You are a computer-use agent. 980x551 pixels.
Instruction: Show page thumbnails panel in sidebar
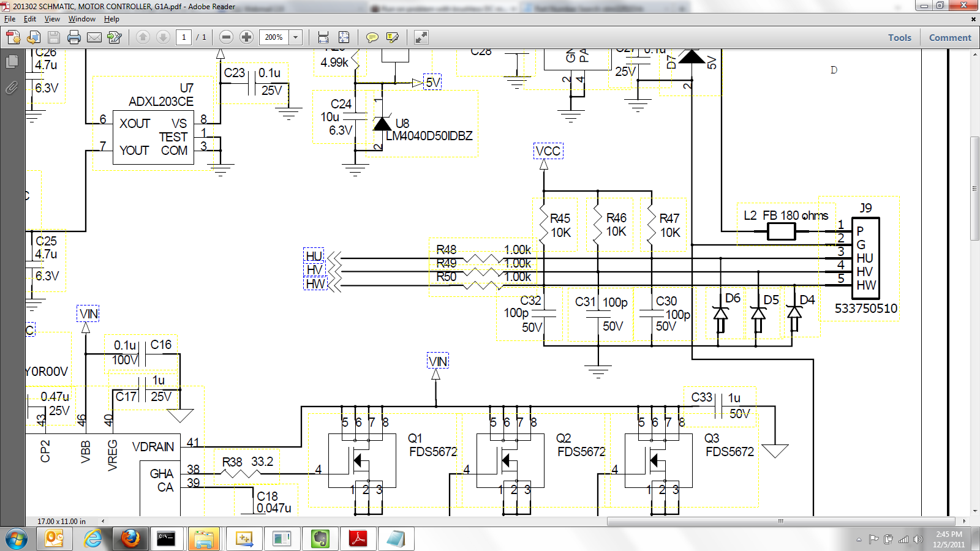point(12,61)
